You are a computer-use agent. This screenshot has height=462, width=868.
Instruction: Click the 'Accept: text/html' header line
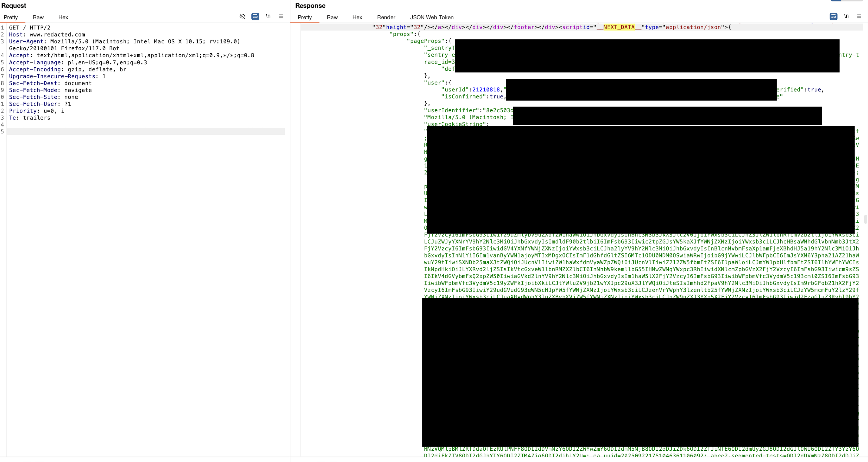point(131,55)
